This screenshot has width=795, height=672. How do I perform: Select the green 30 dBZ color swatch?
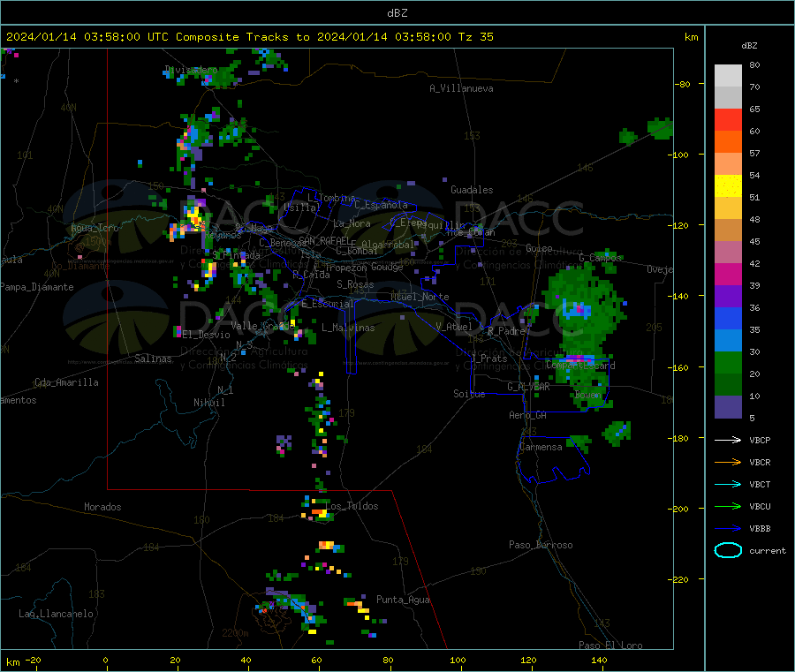[728, 362]
